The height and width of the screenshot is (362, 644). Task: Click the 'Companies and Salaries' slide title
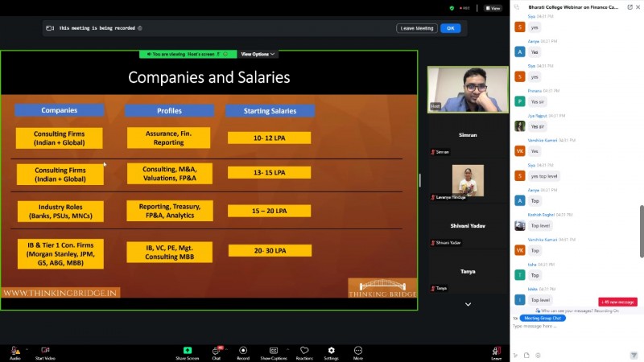pos(209,77)
